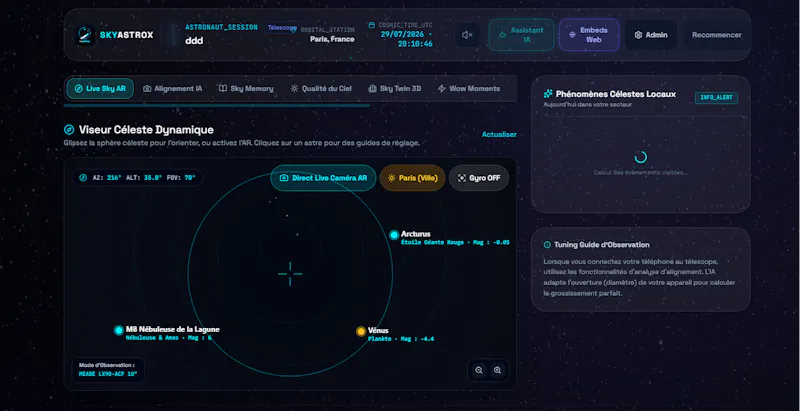Click the Tuning Guide d'Observation heading
Viewport: 800px width, 411px height.
click(602, 245)
